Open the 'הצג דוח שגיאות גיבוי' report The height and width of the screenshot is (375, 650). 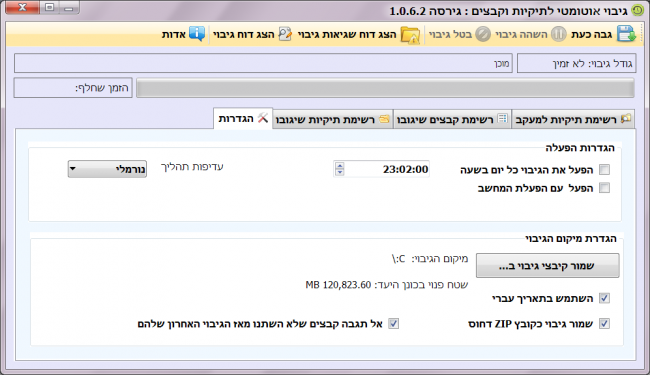[x=347, y=34]
